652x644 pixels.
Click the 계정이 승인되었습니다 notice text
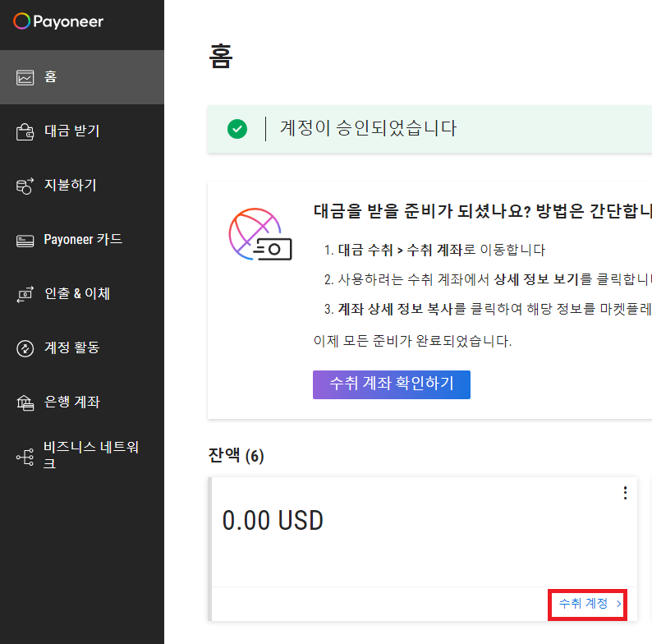[369, 127]
